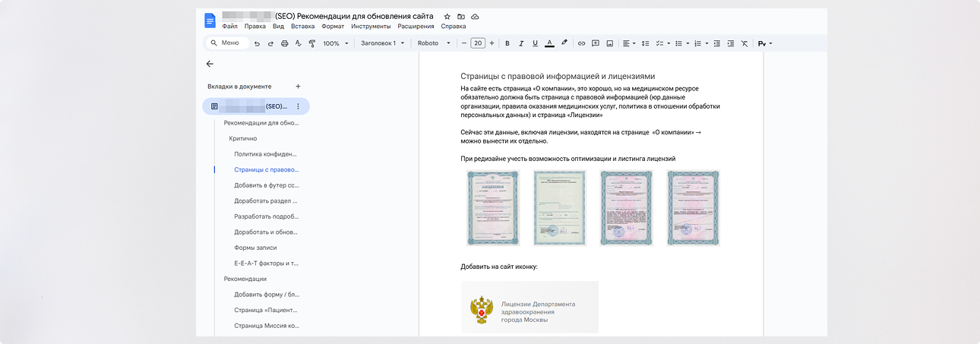
Task: Click the Print icon
Action: pos(285,43)
